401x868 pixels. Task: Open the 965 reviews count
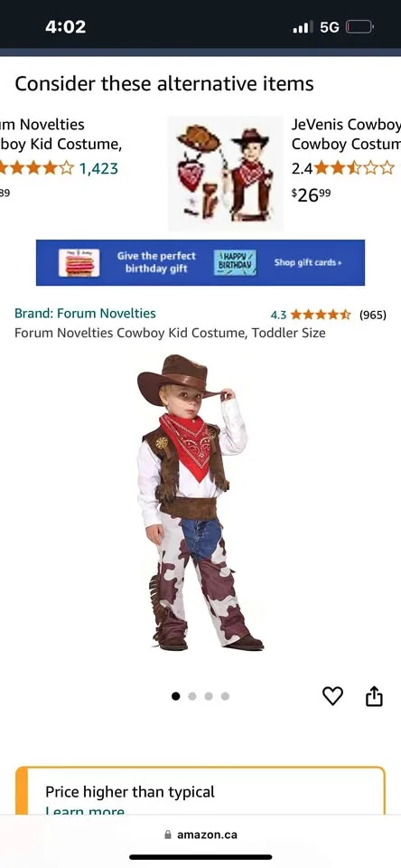point(372,315)
